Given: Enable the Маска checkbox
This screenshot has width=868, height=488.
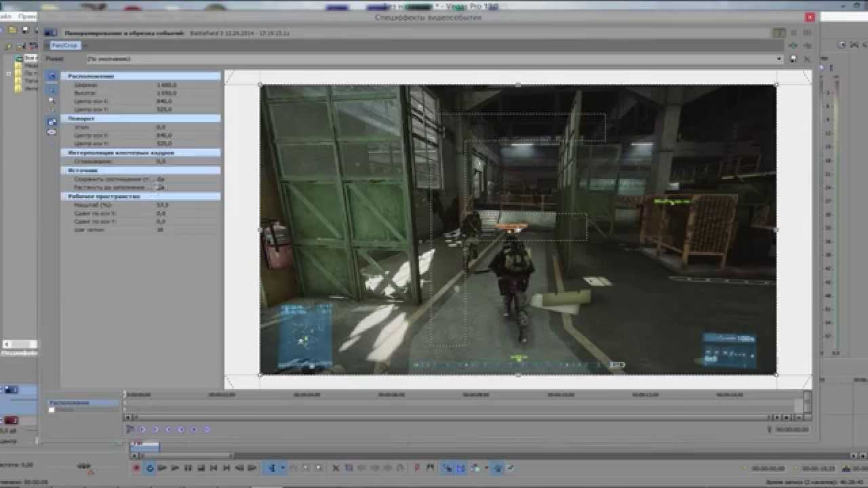Looking at the screenshot, I should [52, 409].
